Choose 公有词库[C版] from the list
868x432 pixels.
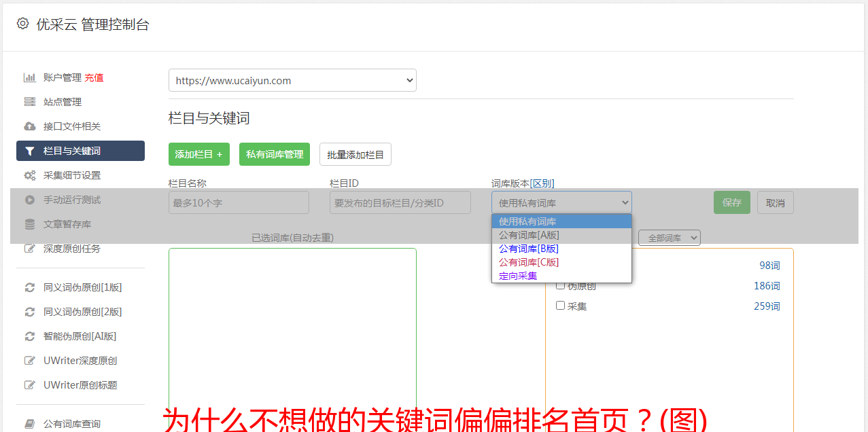pos(561,262)
